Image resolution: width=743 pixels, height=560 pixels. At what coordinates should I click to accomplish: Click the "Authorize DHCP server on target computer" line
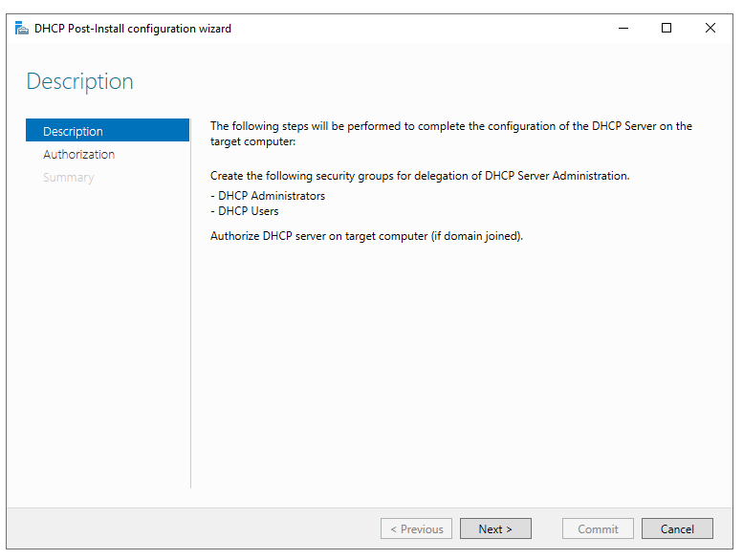click(x=366, y=235)
